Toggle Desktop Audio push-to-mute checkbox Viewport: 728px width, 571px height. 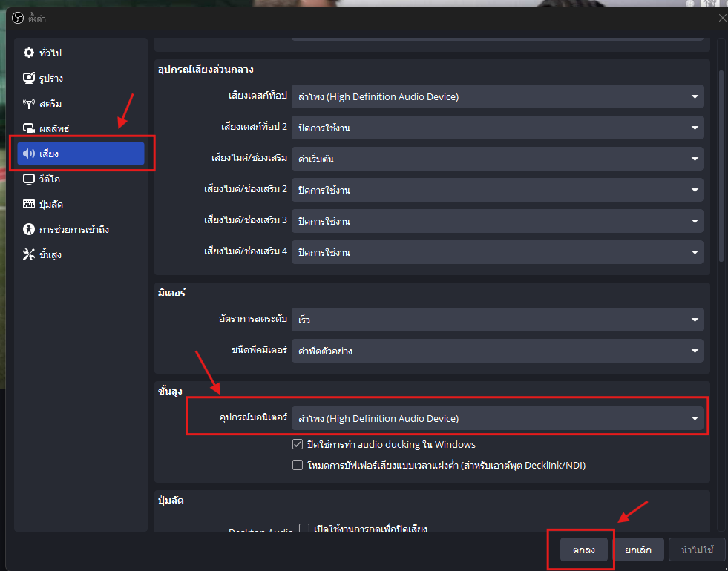pos(304,528)
